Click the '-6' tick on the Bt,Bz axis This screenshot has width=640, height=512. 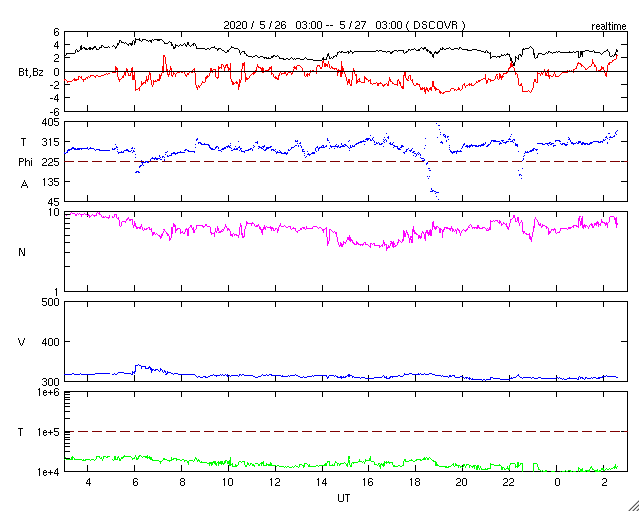54,111
